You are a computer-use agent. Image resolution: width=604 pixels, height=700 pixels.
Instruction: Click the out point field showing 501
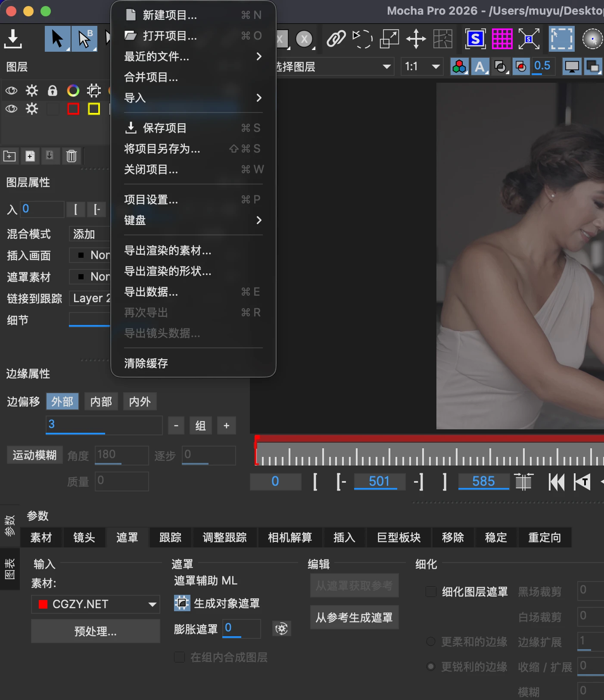tap(379, 481)
